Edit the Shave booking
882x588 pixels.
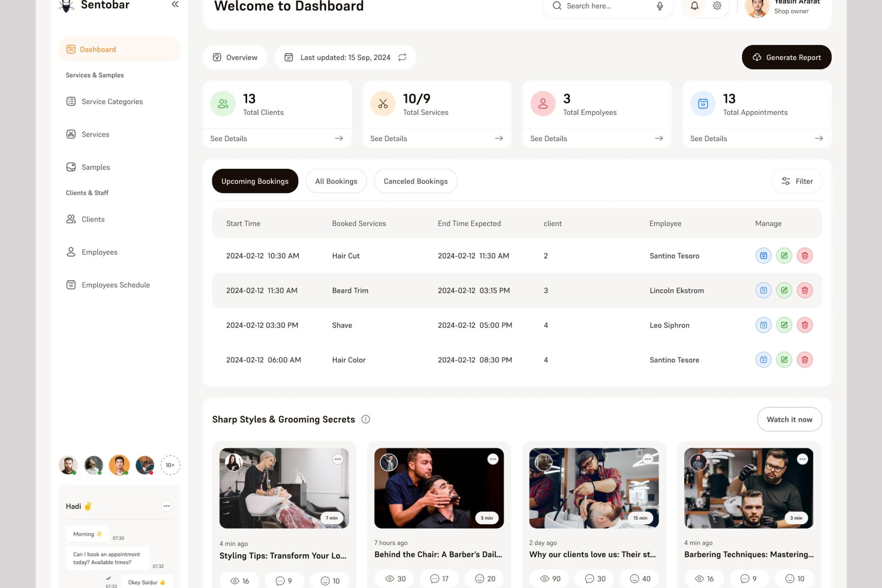tap(784, 325)
